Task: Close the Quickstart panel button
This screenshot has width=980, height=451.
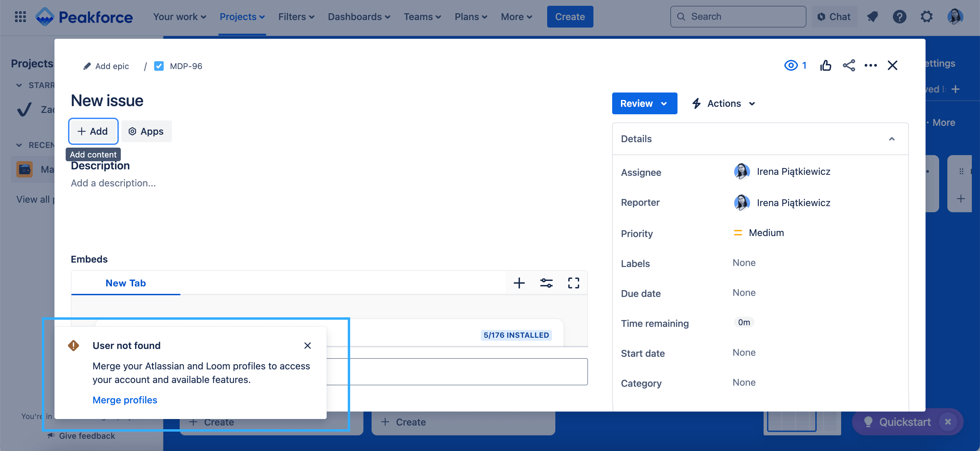Action: point(948,422)
